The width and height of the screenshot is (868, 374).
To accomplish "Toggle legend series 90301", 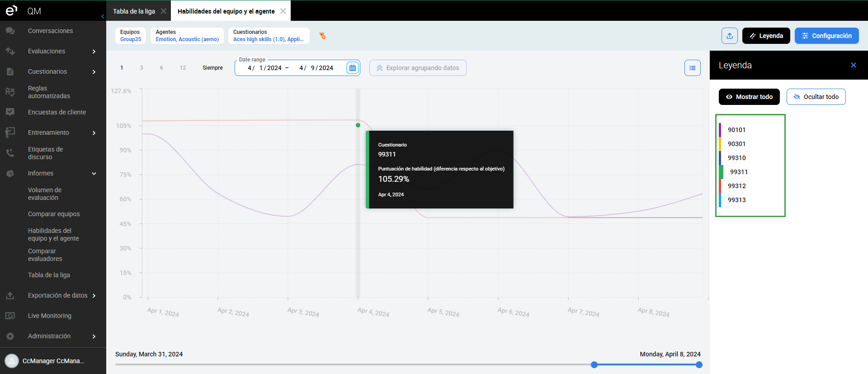I will [736, 144].
